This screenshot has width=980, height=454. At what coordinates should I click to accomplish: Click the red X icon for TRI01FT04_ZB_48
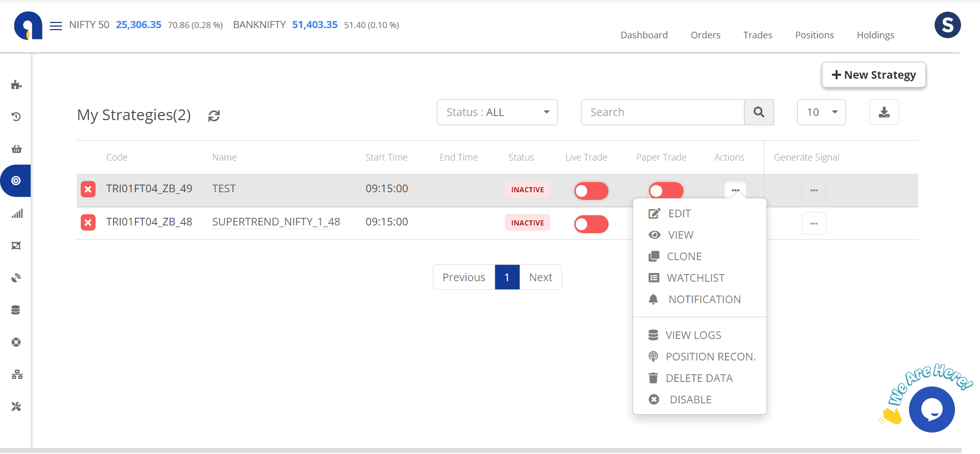coord(88,222)
